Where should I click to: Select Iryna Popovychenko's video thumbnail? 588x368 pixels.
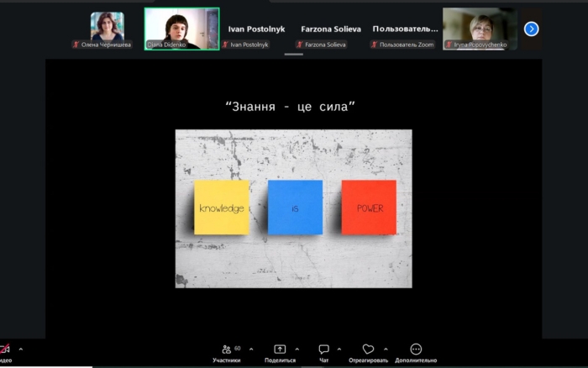pos(480,29)
